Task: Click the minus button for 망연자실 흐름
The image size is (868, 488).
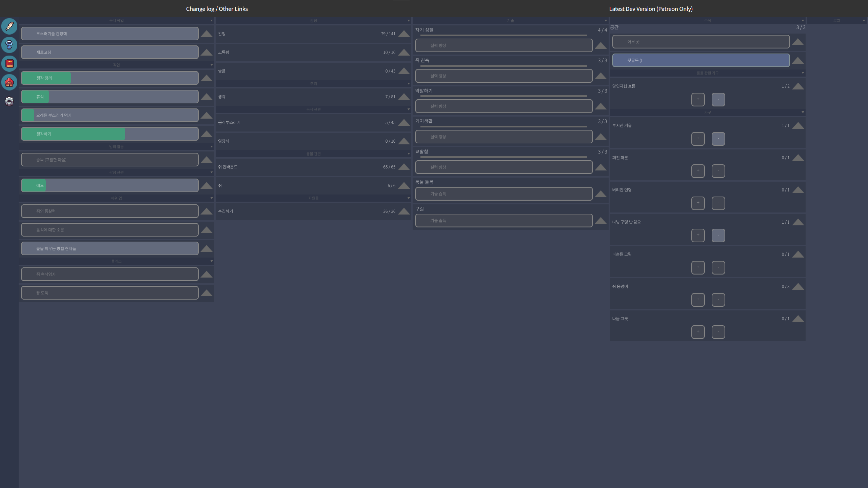Action: (718, 99)
